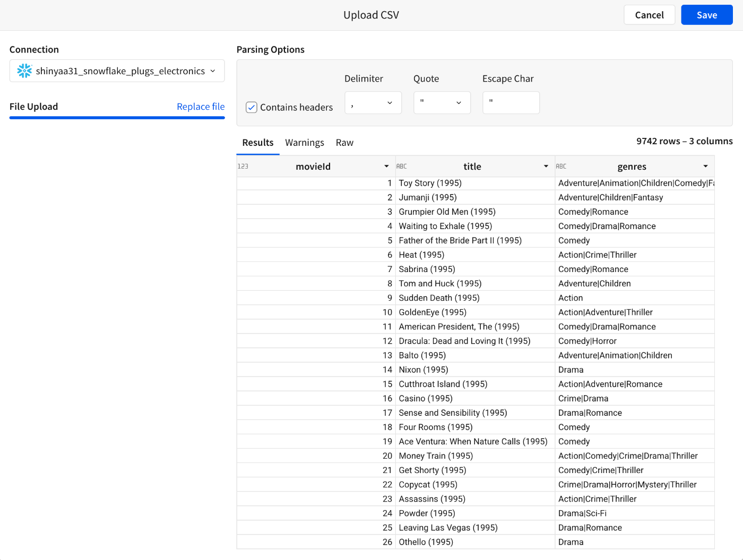743x560 pixels.
Task: Select American President, The (1995) cell
Action: (475, 326)
